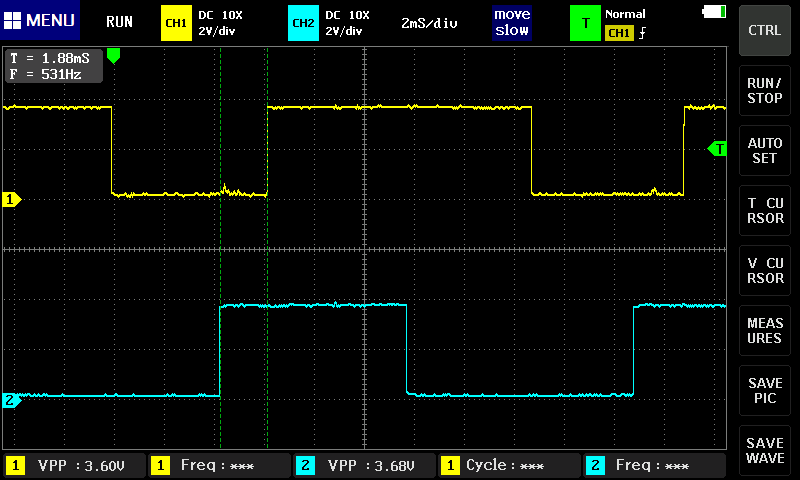Tap the CH1 Cycle measurement
The width and height of the screenshot is (800, 480).
(509, 465)
